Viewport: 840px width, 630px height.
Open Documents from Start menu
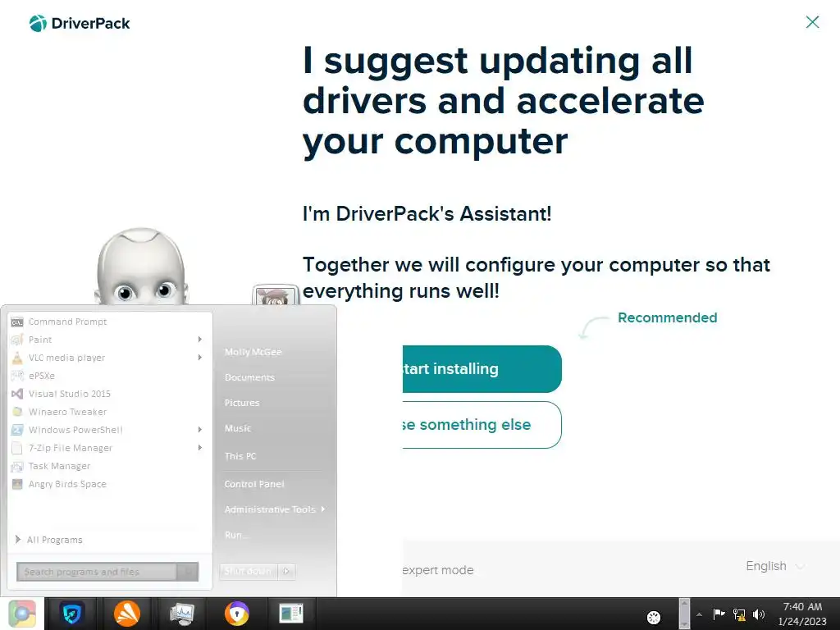point(249,377)
